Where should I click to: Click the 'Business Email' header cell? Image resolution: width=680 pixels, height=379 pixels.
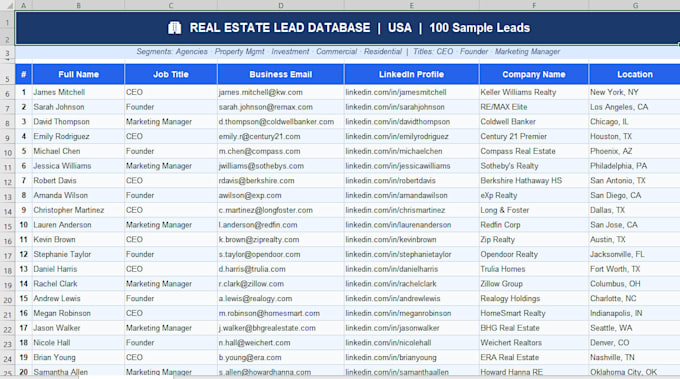coord(281,74)
